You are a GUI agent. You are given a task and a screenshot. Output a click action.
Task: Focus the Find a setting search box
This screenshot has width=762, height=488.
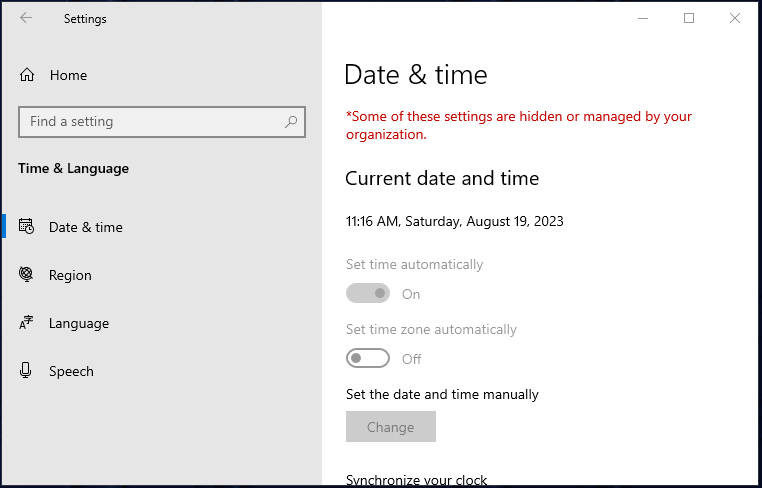click(162, 122)
